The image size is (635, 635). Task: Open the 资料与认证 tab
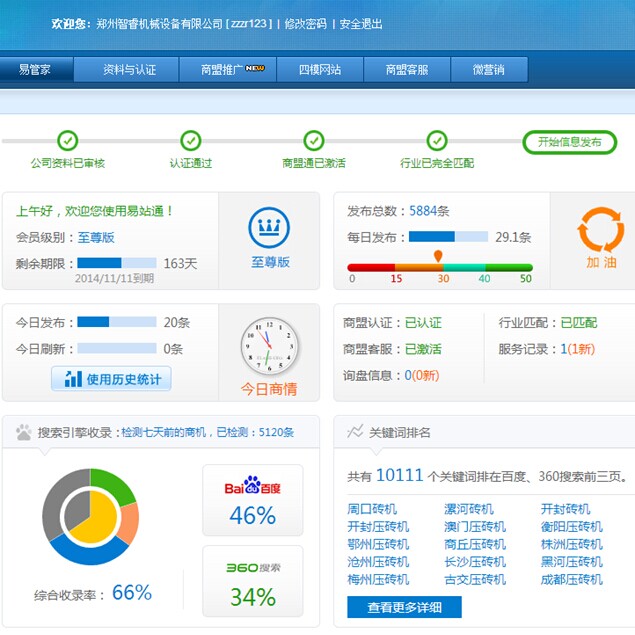[x=129, y=70]
